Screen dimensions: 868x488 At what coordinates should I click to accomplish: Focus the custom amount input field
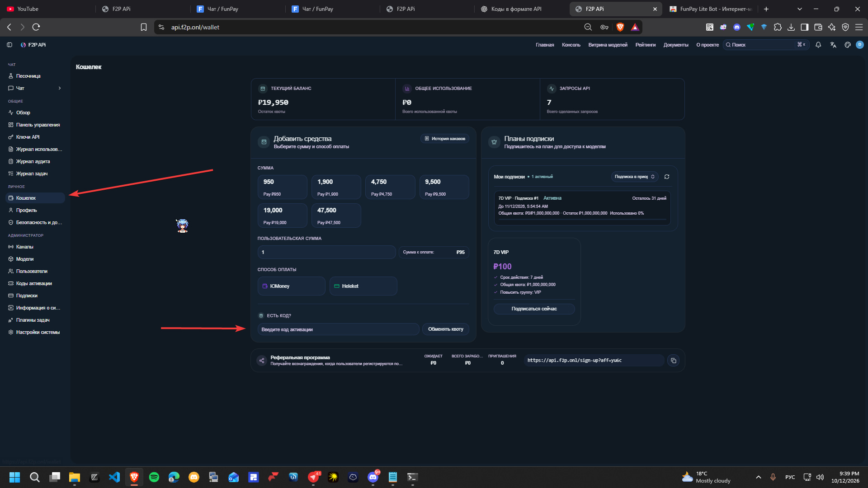326,252
